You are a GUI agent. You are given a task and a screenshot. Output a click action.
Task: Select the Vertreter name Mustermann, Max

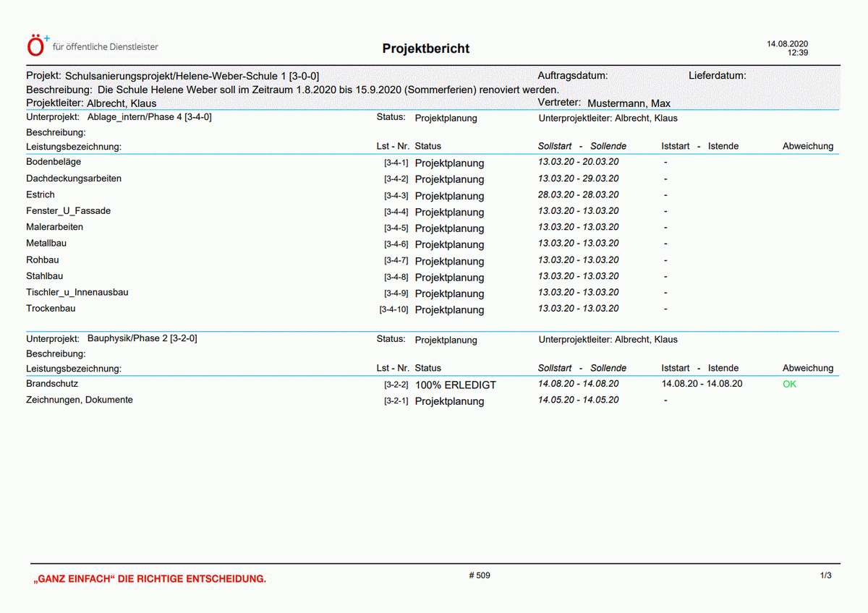(629, 103)
